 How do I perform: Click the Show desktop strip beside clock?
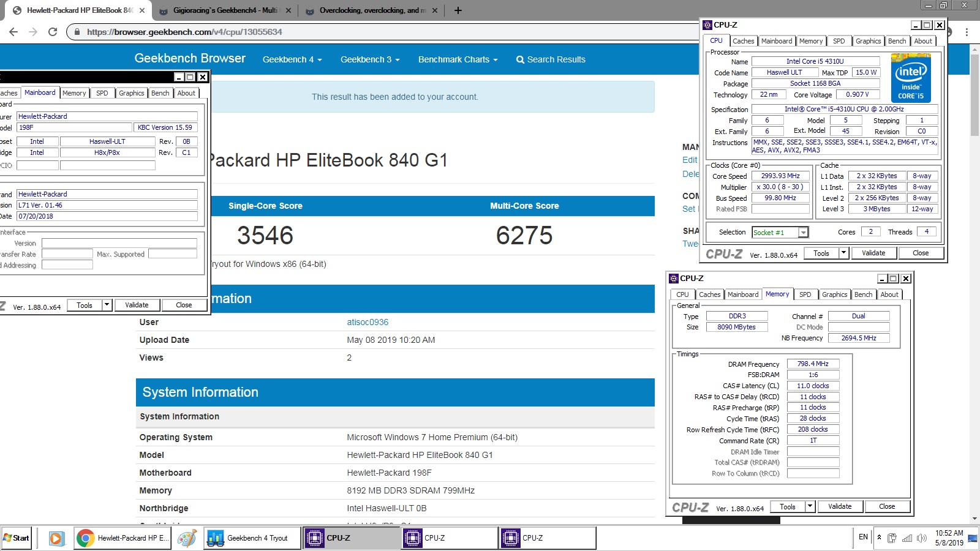[974, 538]
